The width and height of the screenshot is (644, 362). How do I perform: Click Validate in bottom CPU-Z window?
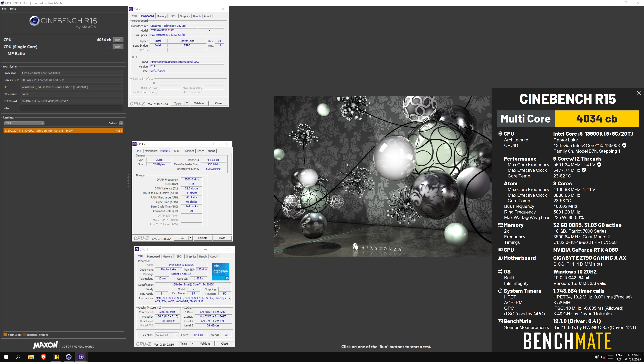click(x=205, y=344)
